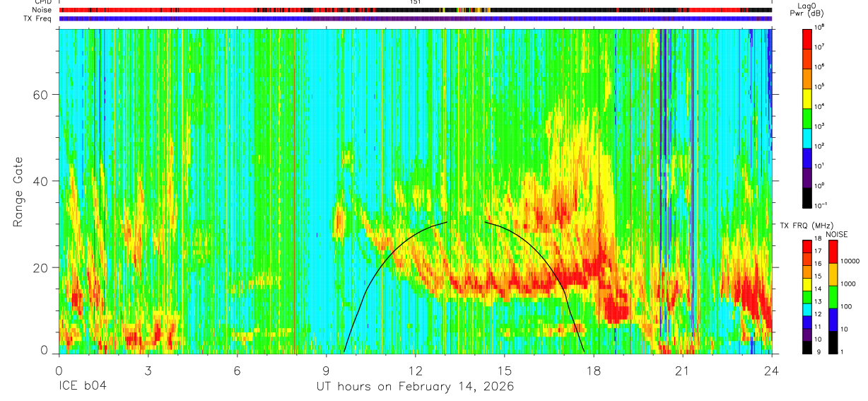Screen dimensions: 868x401
Task: Click the '18' tick on the UT hours axis
Action: [x=594, y=370]
